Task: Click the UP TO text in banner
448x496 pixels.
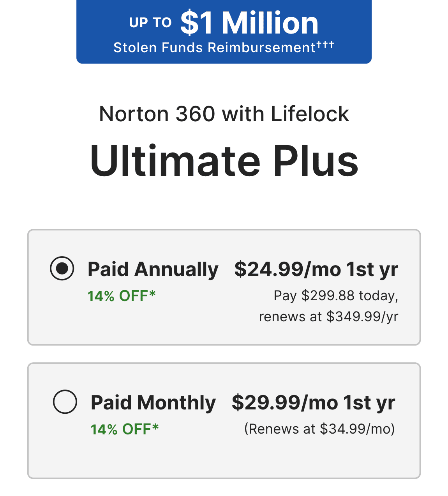Action: 150,23
